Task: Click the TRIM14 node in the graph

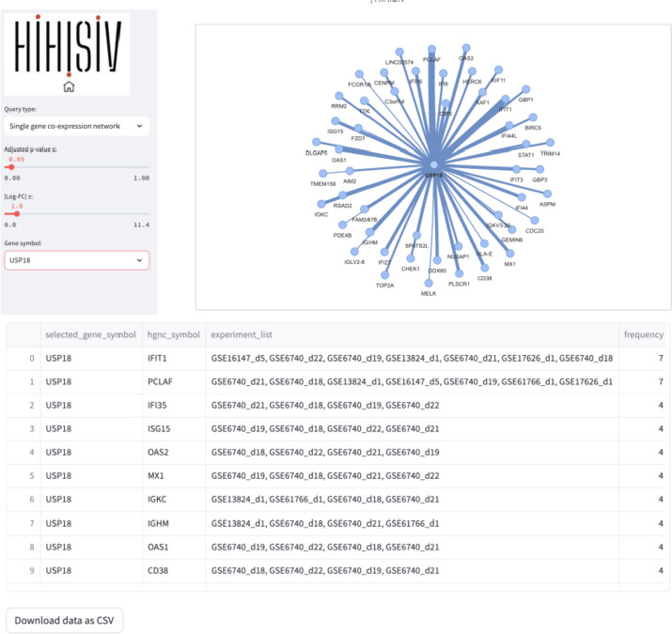Action: click(x=550, y=142)
